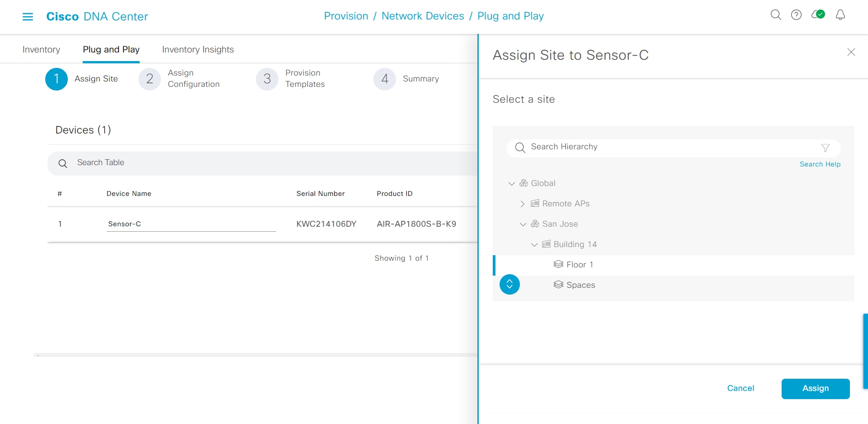Click the Provision breadcrumb link

tap(346, 16)
